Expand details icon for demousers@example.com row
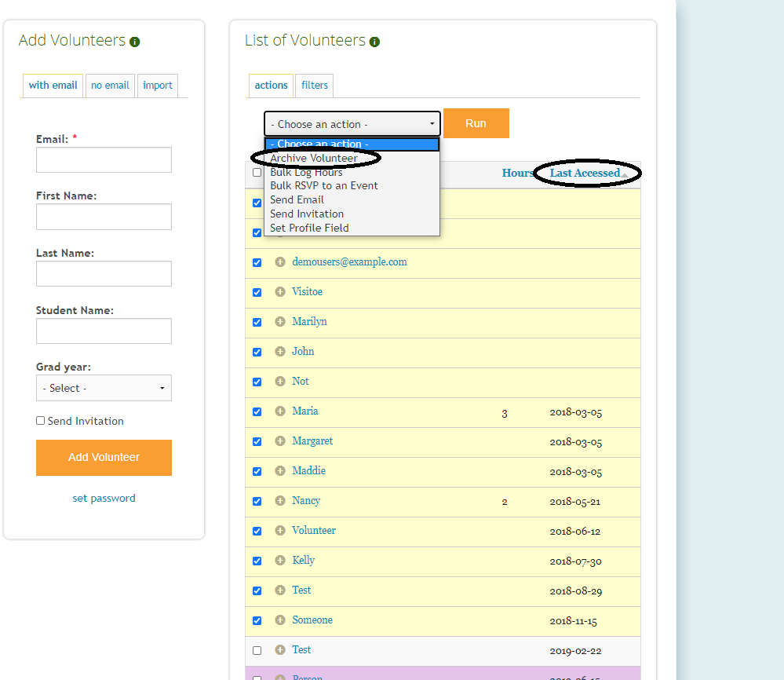Screen dimensions: 784x680 (x=280, y=261)
